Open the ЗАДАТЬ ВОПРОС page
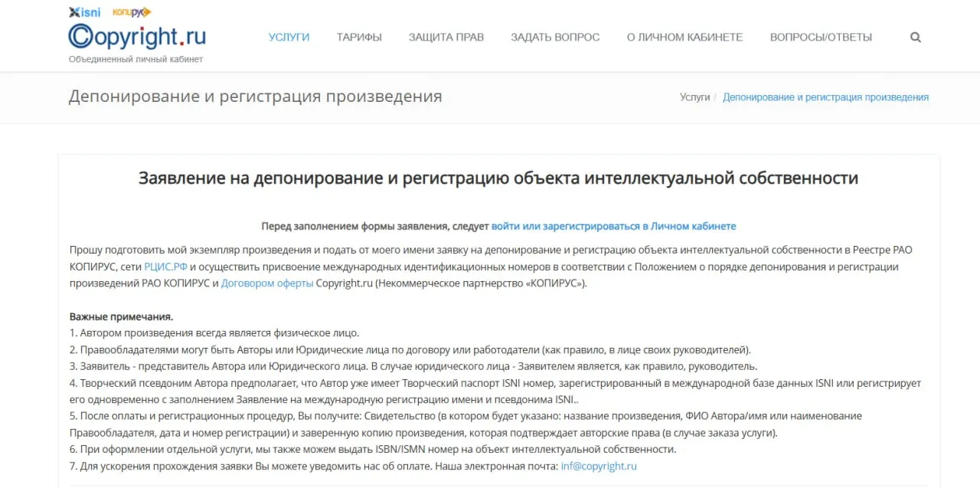The width and height of the screenshot is (980, 488). (554, 36)
